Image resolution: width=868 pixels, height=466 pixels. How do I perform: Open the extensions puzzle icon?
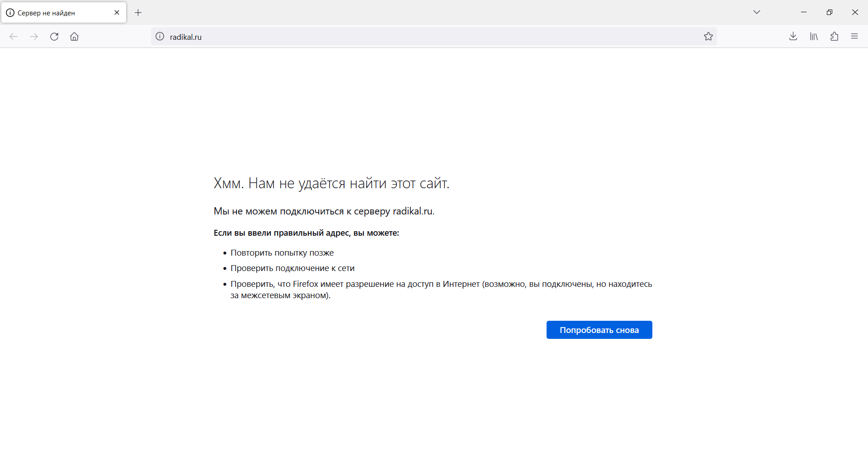[835, 37]
